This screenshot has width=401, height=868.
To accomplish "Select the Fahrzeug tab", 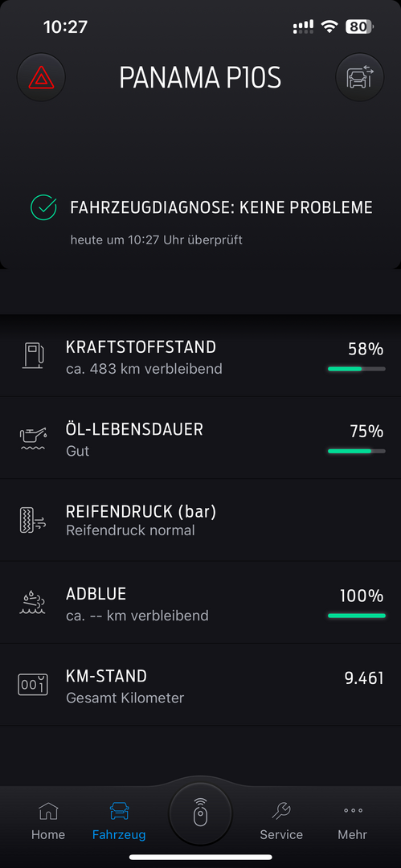I will (x=119, y=821).
